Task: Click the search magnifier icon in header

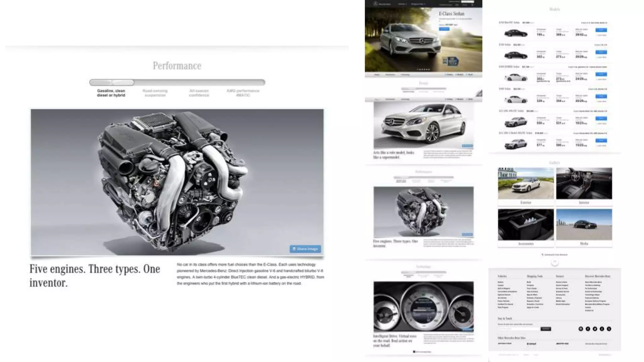Action: click(472, 5)
